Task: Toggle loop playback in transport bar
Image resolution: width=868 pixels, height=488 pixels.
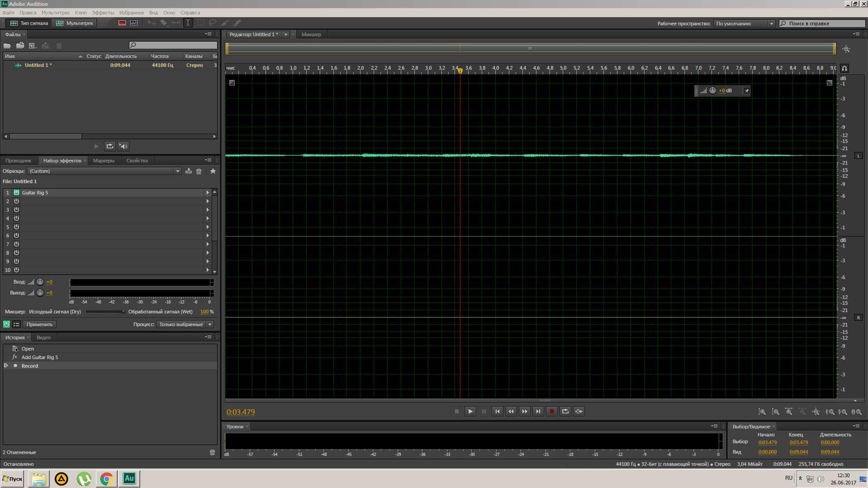Action: click(565, 412)
